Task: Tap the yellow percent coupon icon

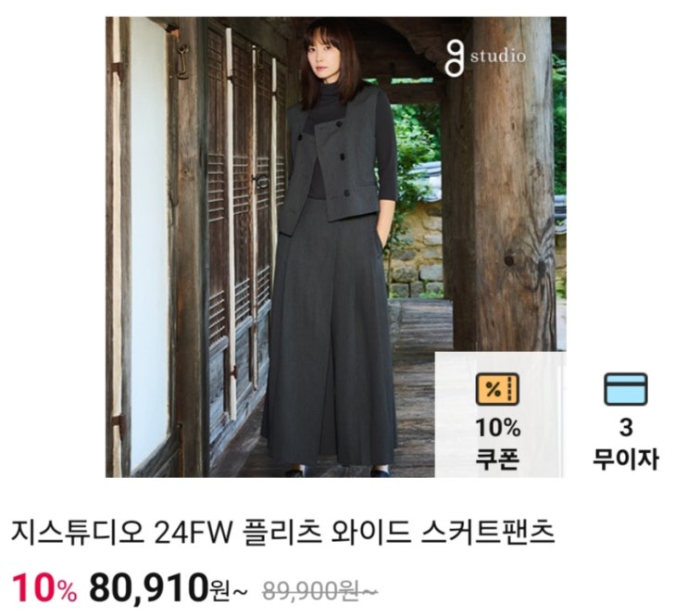Action: click(497, 389)
